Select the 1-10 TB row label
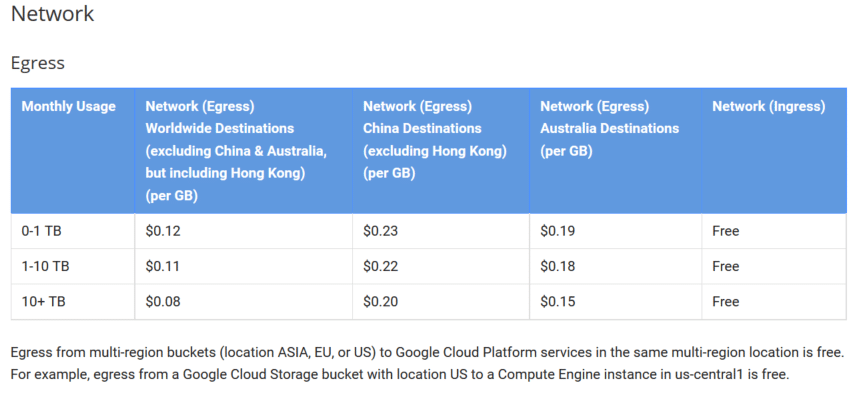Image resolution: width=852 pixels, height=402 pixels. (x=45, y=266)
